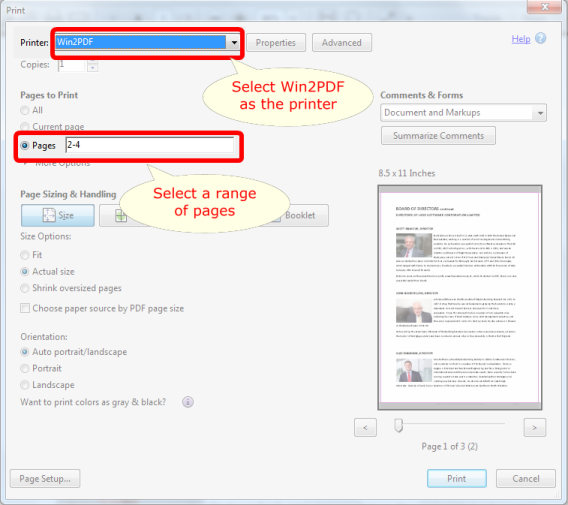Expand Comments & Forms dropdown

[x=540, y=113]
